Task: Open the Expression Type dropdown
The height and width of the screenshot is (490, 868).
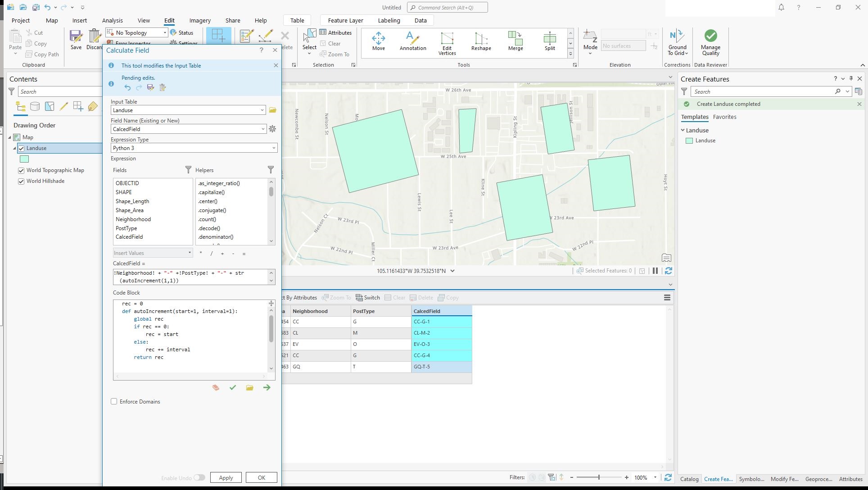Action: click(x=274, y=148)
